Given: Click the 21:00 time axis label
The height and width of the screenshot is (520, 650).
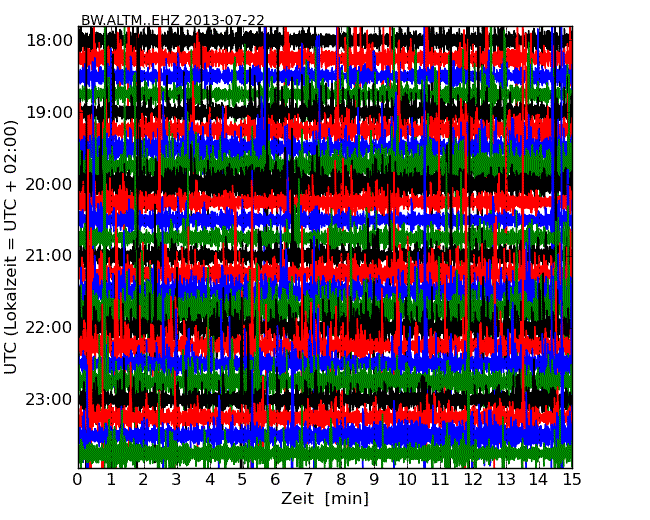Looking at the screenshot, I should pyautogui.click(x=49, y=255).
